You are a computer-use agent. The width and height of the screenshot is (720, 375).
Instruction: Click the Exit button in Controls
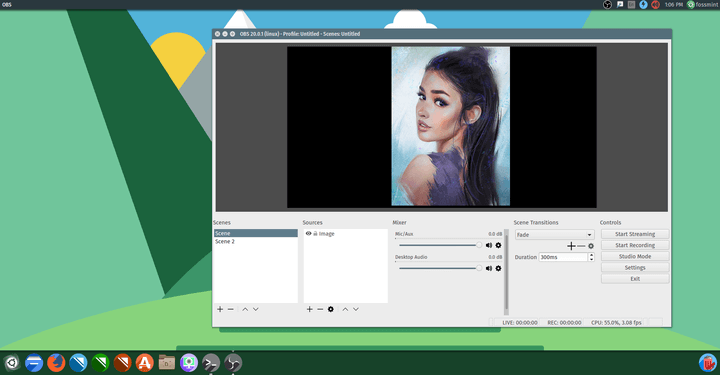635,279
